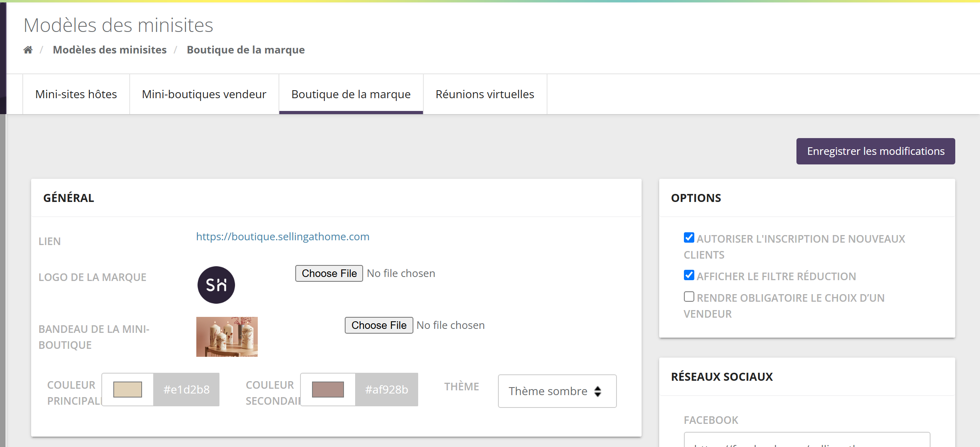This screenshot has width=980, height=447.
Task: Uncheck Afficher le filtre réduction
Action: tap(689, 275)
